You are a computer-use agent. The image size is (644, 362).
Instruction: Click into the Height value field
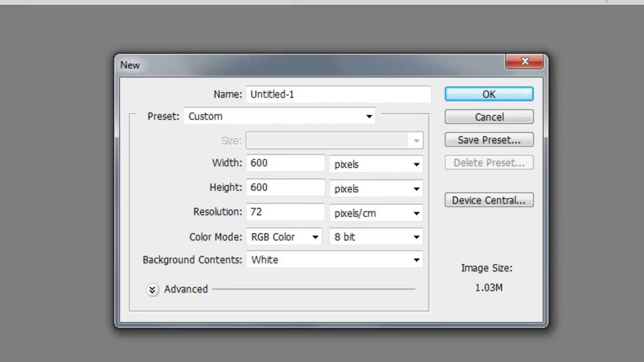tap(285, 188)
